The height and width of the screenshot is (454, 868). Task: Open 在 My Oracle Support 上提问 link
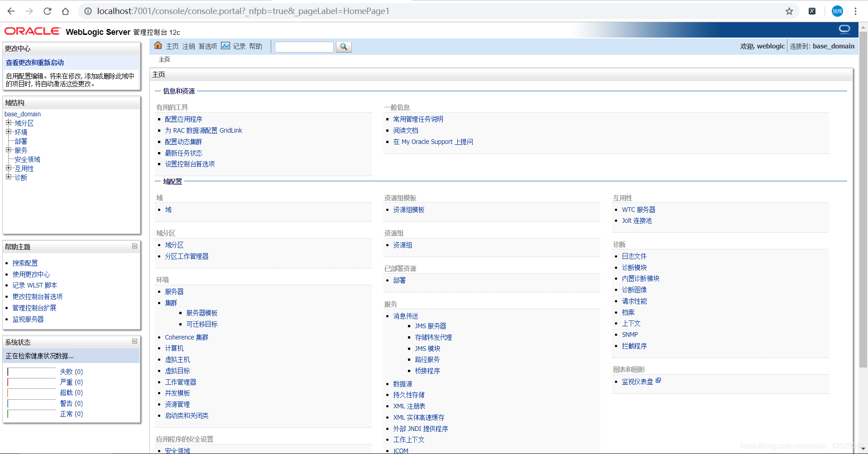coord(433,142)
